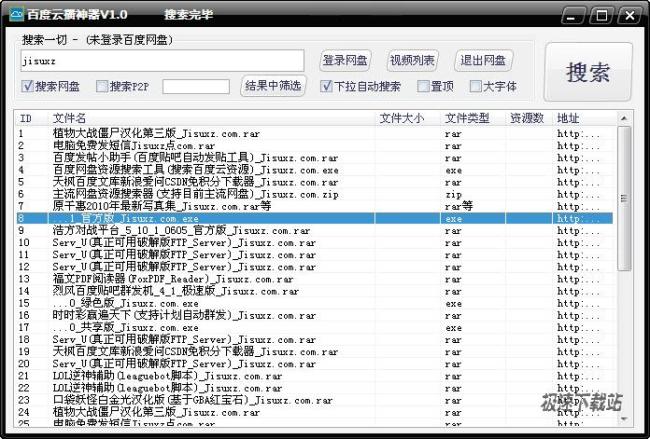The height and width of the screenshot is (439, 650).
Task: Maximize the 百度云播神器 window
Action: point(601,16)
